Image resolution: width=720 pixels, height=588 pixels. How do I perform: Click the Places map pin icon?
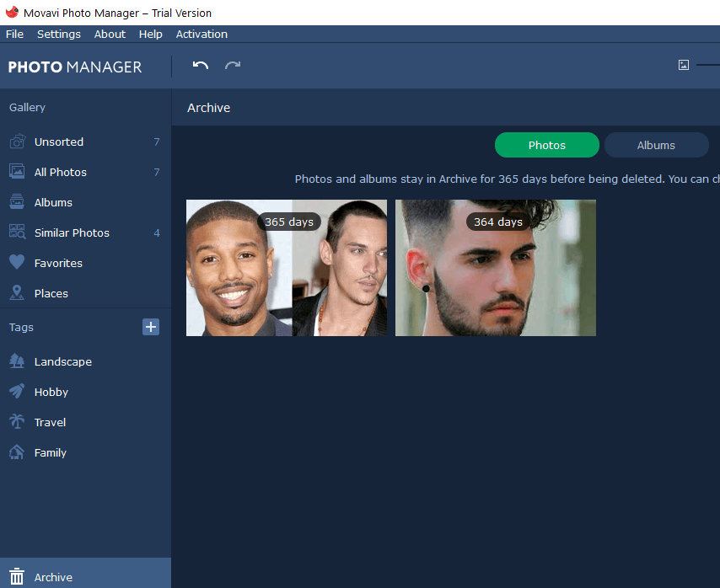[x=17, y=293]
